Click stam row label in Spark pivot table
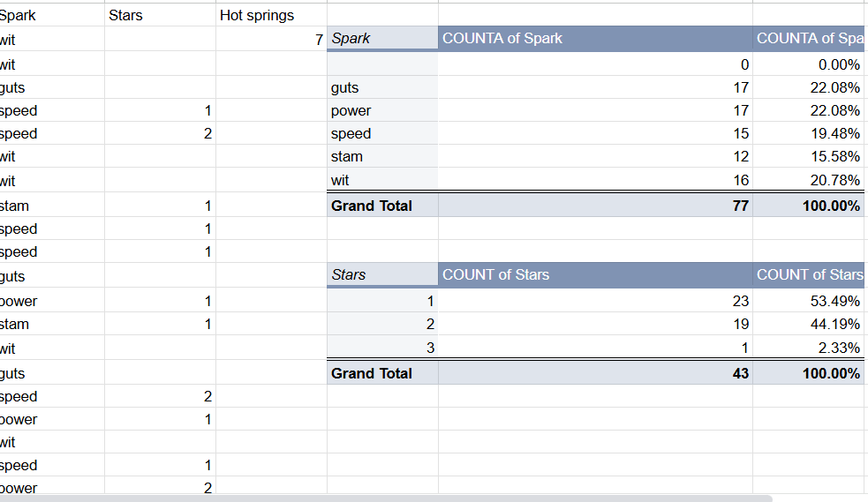The height and width of the screenshot is (502, 868). [x=382, y=156]
